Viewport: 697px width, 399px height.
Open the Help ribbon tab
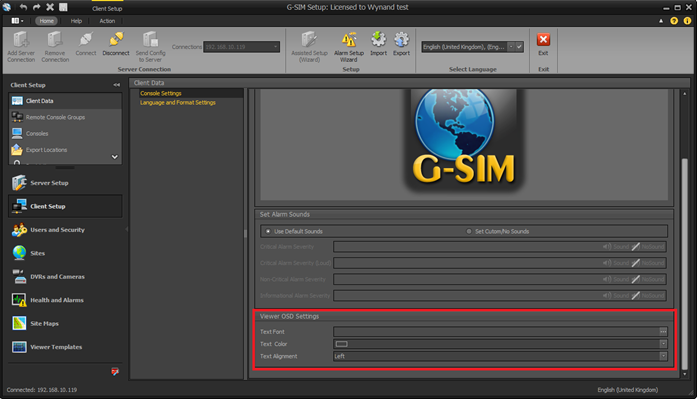point(76,21)
